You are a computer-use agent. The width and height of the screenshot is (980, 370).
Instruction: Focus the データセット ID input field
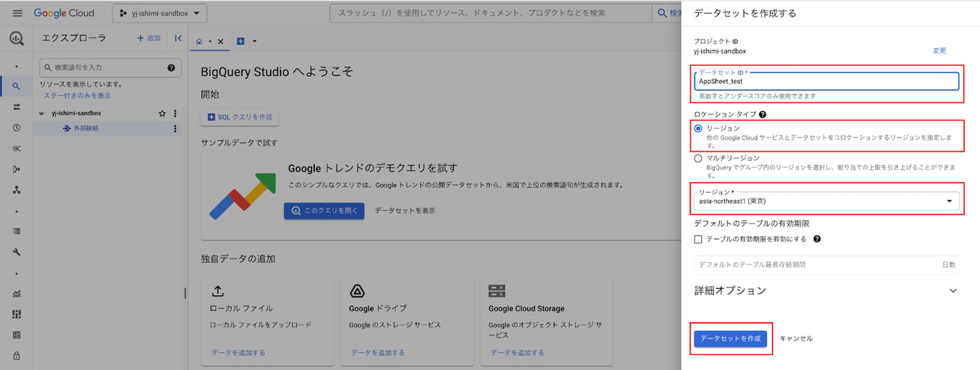tap(827, 81)
